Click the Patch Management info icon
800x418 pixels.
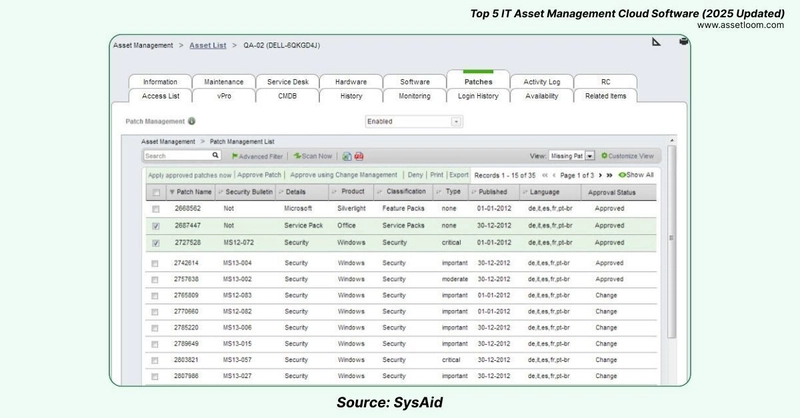click(192, 121)
